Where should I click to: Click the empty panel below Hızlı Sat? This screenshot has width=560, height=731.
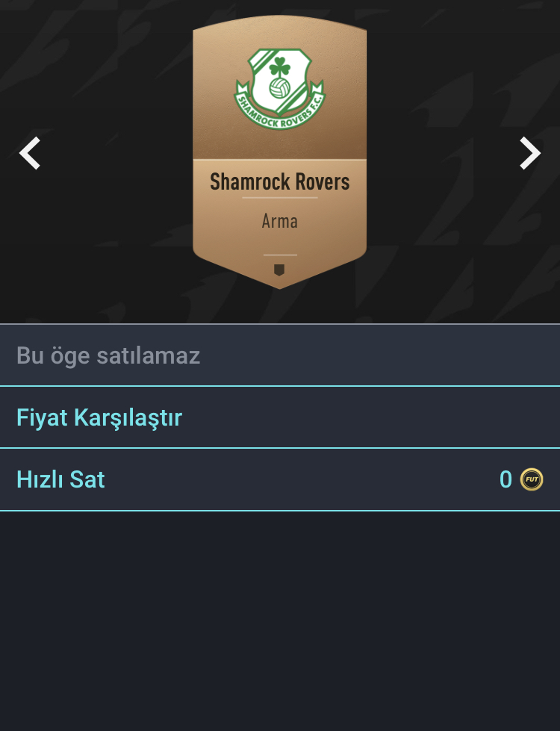point(280,621)
